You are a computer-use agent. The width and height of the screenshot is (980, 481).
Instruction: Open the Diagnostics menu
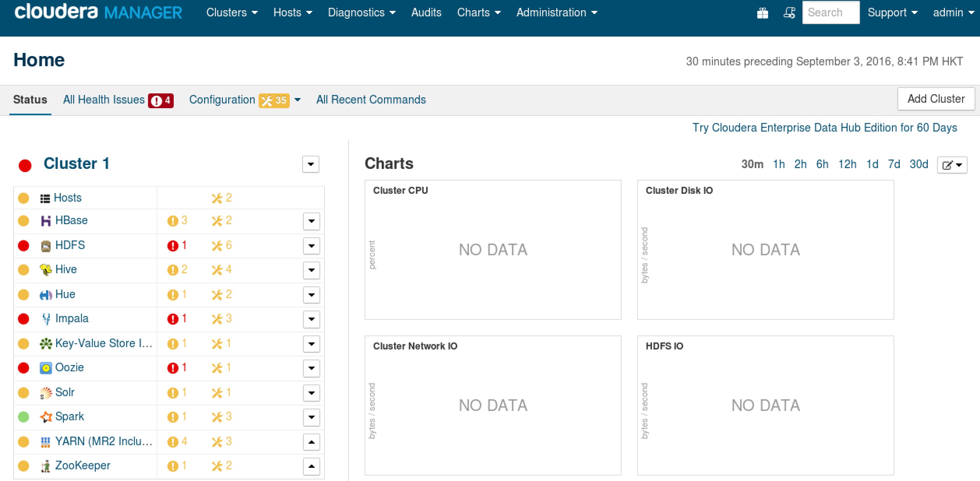(361, 12)
